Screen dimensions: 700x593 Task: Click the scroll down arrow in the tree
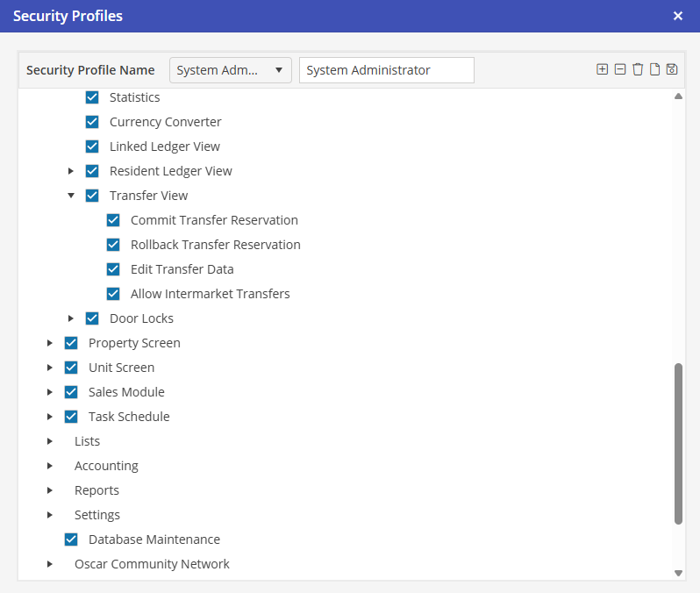coord(678,573)
